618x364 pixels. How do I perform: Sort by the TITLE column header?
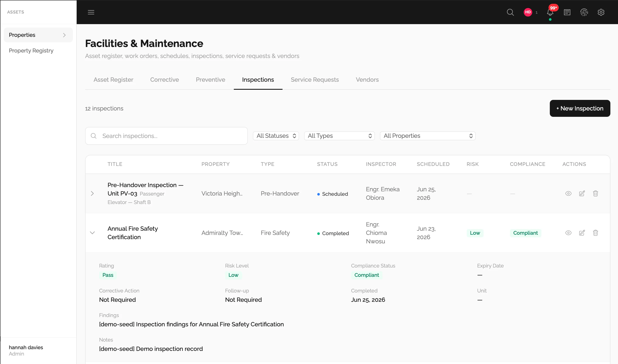point(115,164)
